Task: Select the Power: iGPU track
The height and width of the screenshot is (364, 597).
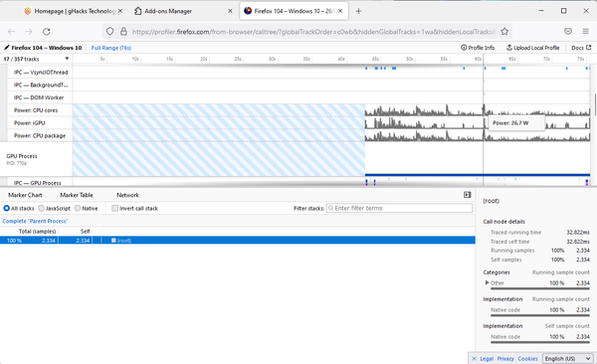Action: click(29, 123)
